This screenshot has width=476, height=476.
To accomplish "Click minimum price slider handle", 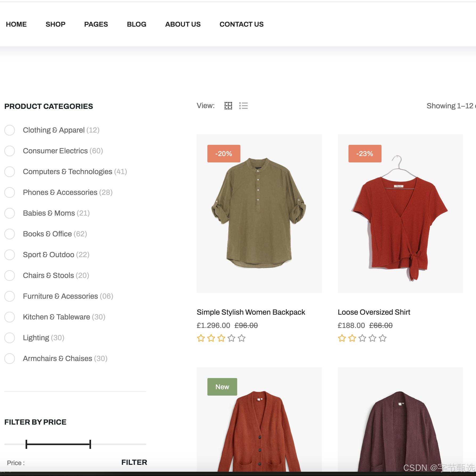I will click(26, 444).
